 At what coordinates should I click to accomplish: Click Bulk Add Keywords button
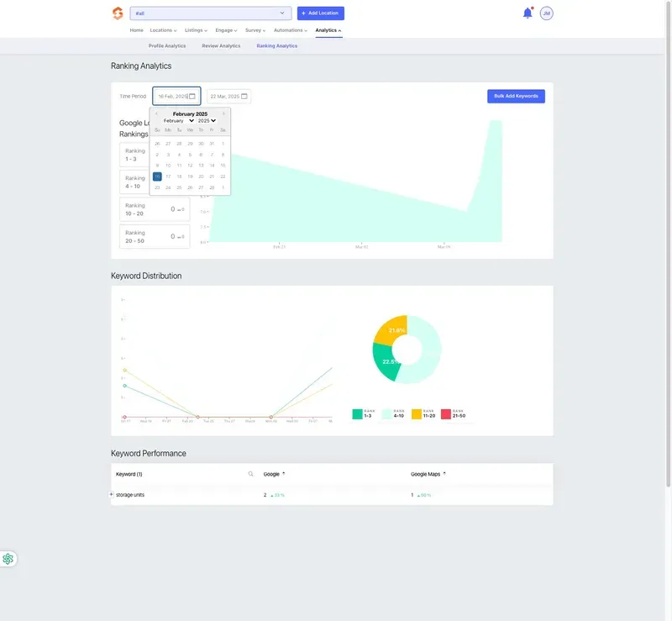(516, 96)
